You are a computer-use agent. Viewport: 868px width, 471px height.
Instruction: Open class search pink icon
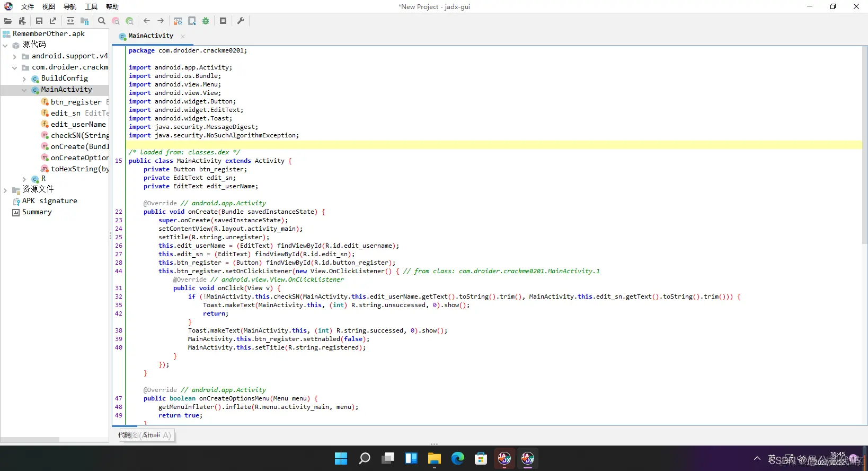tap(116, 21)
